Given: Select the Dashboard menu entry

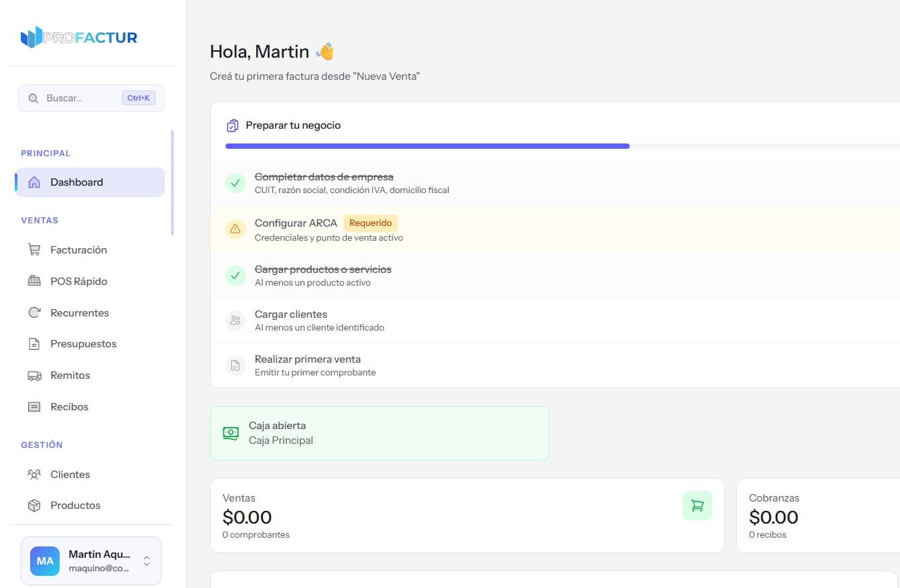Looking at the screenshot, I should 76,182.
